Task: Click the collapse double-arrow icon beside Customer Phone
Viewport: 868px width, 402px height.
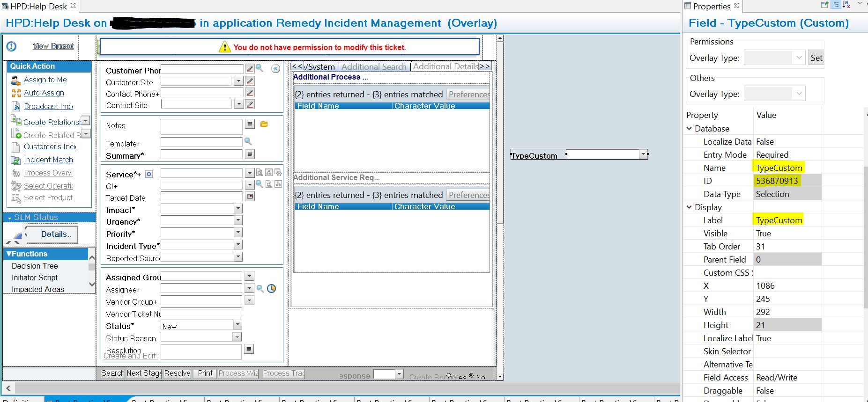Action: coord(276,69)
